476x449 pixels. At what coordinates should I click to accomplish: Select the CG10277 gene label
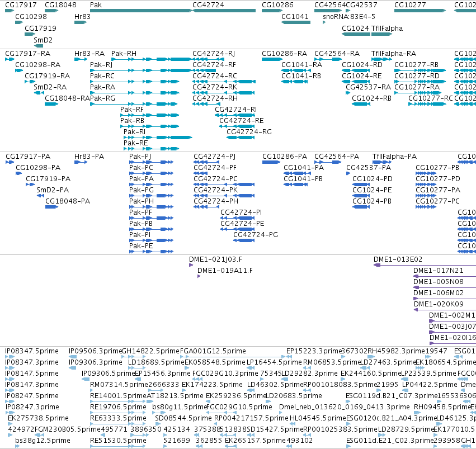[x=410, y=5]
